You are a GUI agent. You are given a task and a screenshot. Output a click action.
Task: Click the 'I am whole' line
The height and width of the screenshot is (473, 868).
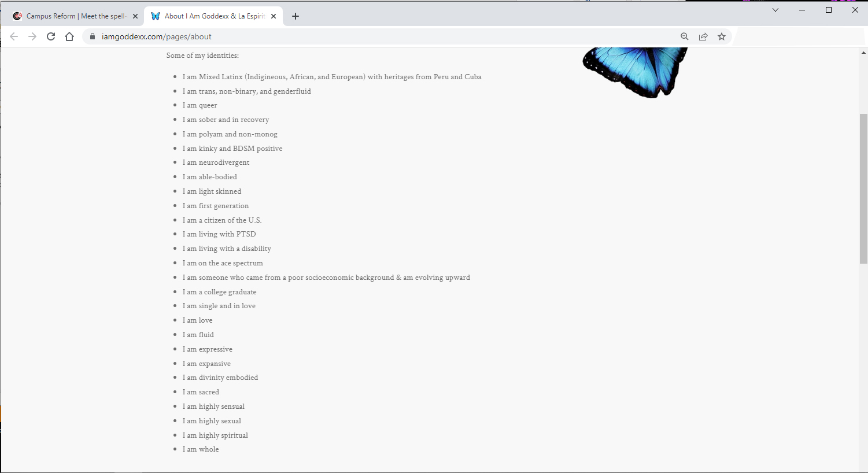pyautogui.click(x=201, y=449)
